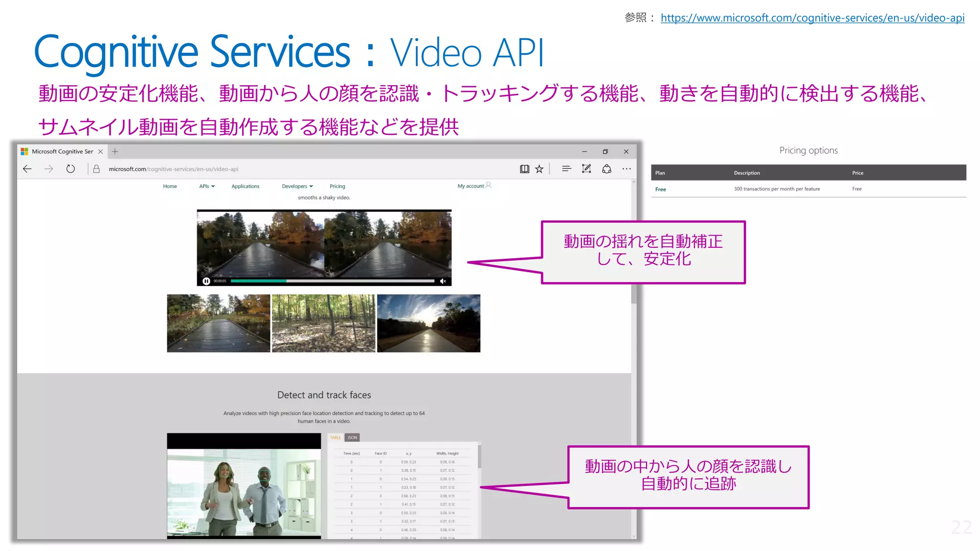The width and height of the screenshot is (980, 551).
Task: Expand the Developers dropdown menu
Action: pyautogui.click(x=297, y=187)
